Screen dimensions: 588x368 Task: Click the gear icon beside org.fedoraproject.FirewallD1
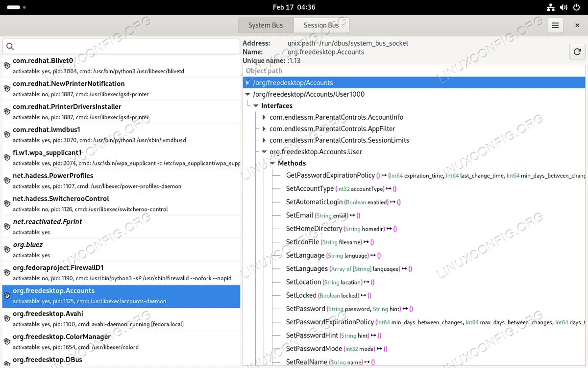[x=7, y=273]
